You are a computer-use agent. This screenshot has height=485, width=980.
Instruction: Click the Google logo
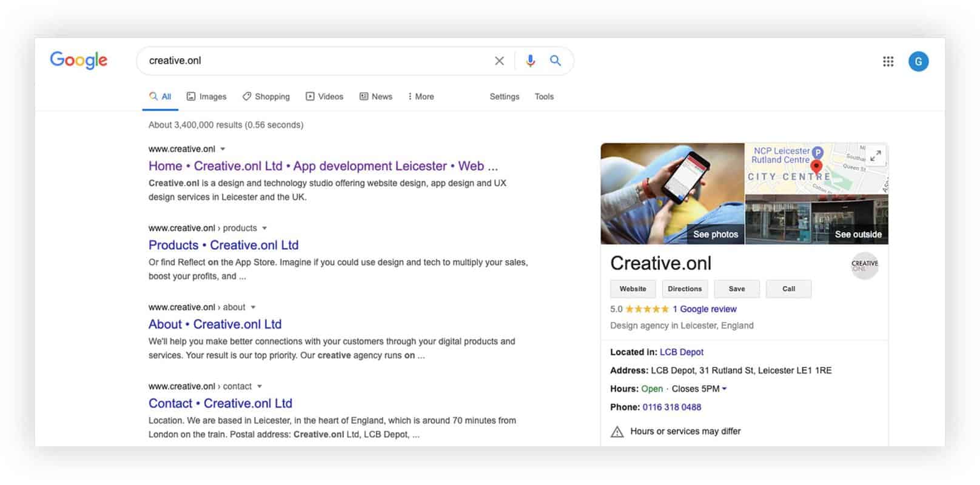coord(78,60)
